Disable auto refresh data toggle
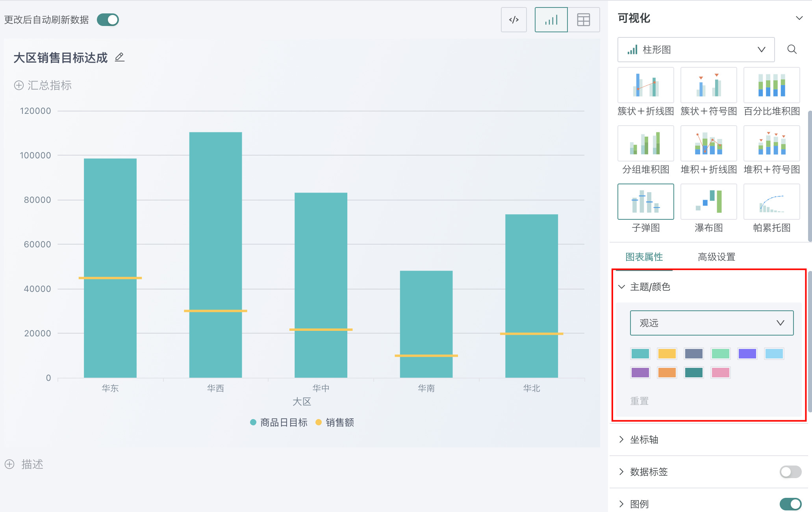This screenshot has width=812, height=512. pyautogui.click(x=108, y=20)
